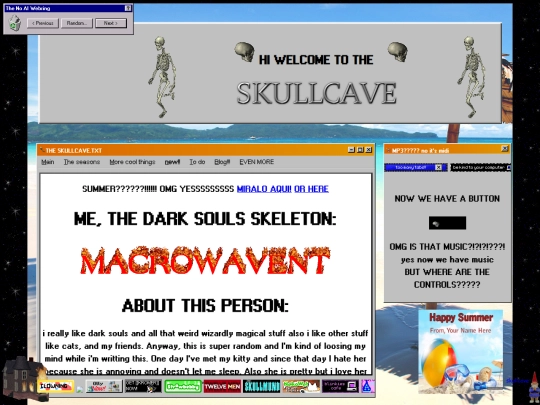Viewport: 540px width, 405px height.
Task: Close THE SKULLCAVE.TXT window
Action: [x=369, y=150]
